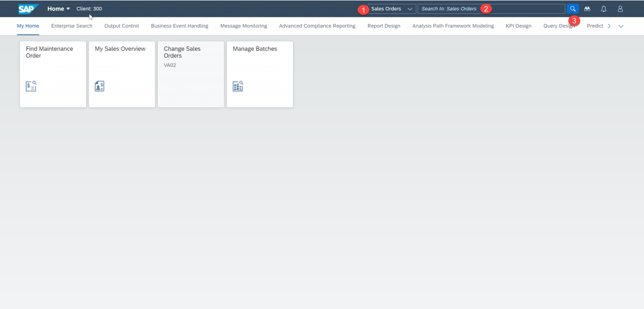The image size is (644, 309).
Task: Focus the Search In: Sales Orders field
Action: pos(491,9)
